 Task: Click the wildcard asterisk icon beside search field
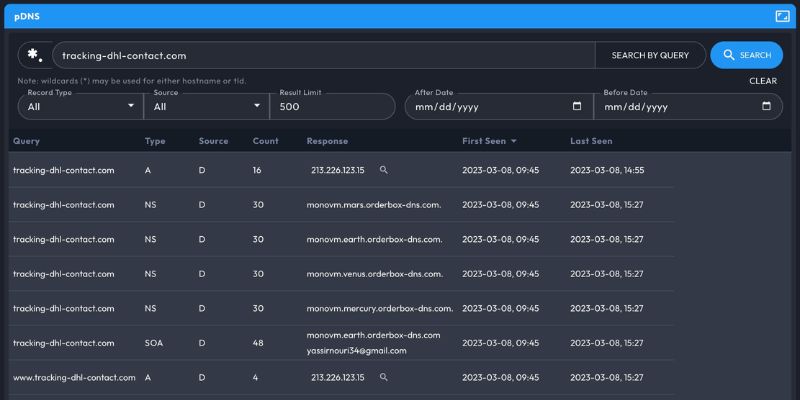pos(35,55)
